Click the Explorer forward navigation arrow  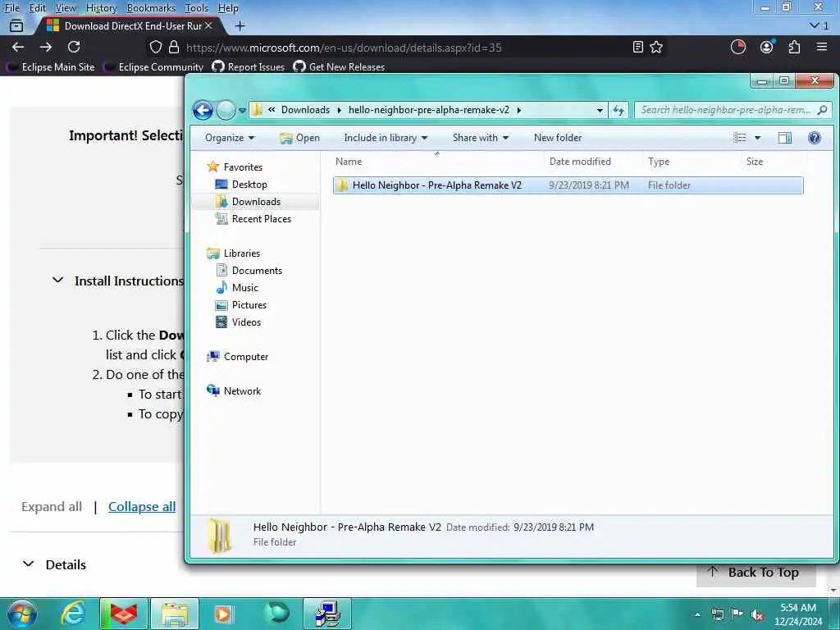point(226,111)
